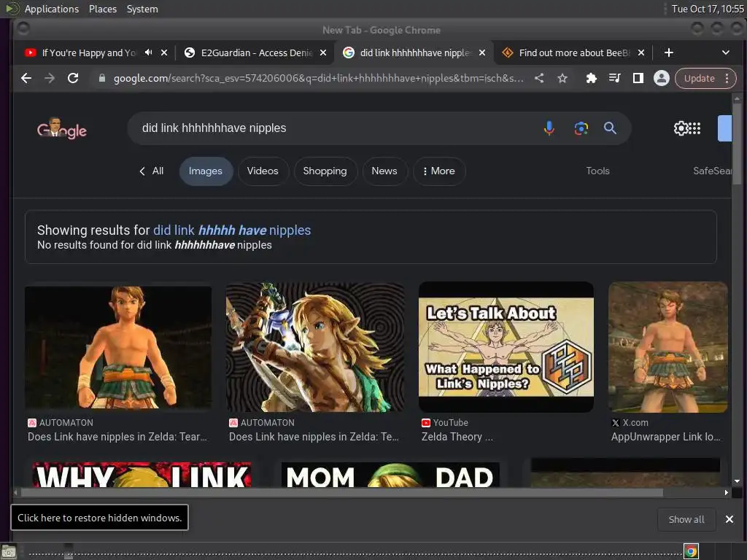Open the media control icon
The image size is (747, 560).
(x=614, y=78)
